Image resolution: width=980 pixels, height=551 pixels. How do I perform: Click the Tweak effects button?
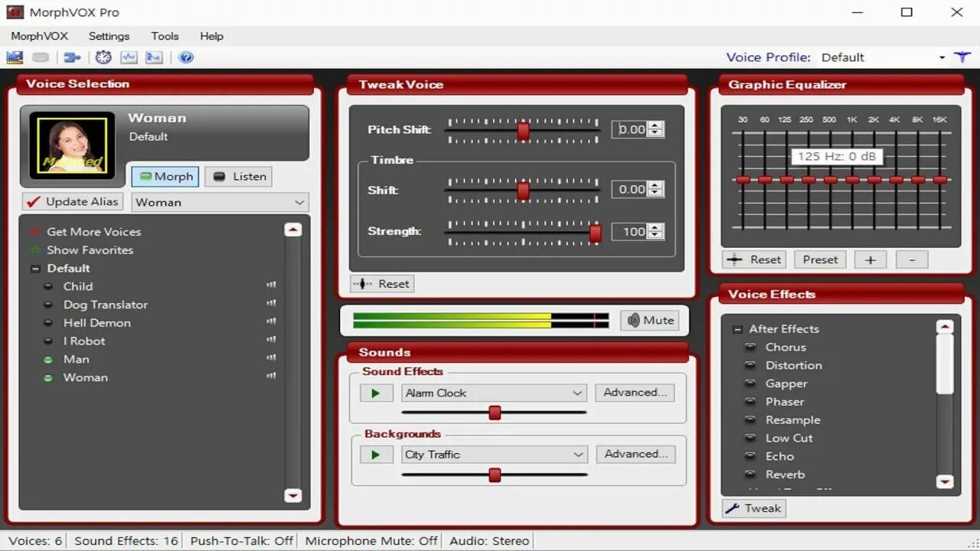coord(754,509)
